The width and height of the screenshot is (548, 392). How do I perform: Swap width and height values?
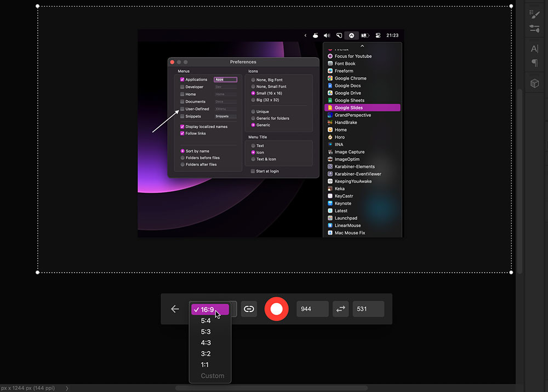[340, 309]
